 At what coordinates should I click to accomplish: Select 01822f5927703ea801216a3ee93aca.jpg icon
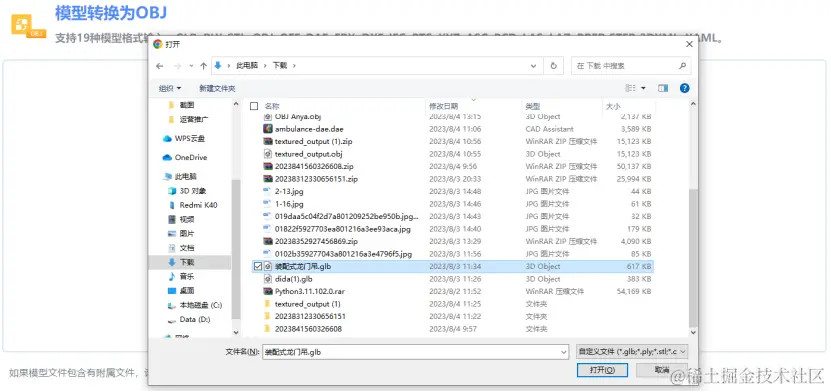click(268, 229)
